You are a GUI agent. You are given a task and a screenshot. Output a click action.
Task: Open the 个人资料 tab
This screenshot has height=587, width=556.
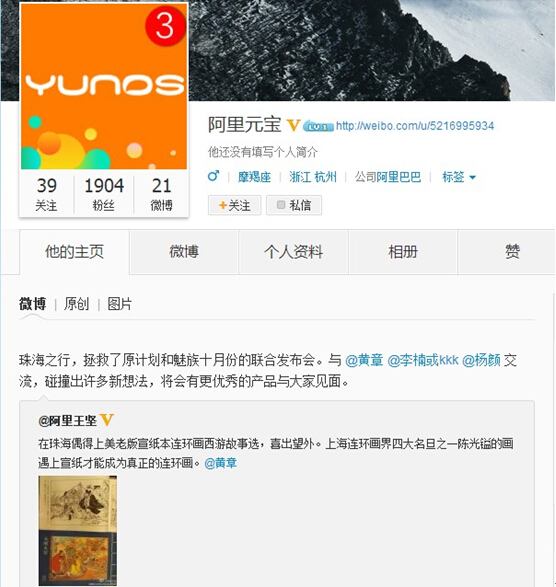click(x=294, y=252)
